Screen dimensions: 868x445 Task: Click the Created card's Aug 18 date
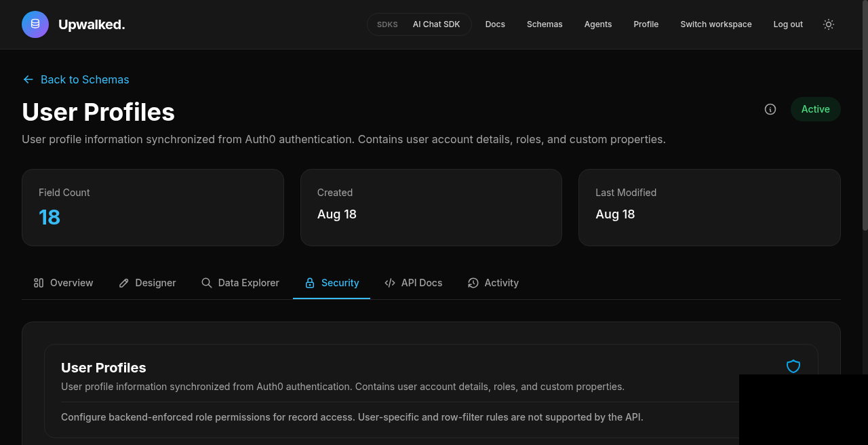pos(337,214)
